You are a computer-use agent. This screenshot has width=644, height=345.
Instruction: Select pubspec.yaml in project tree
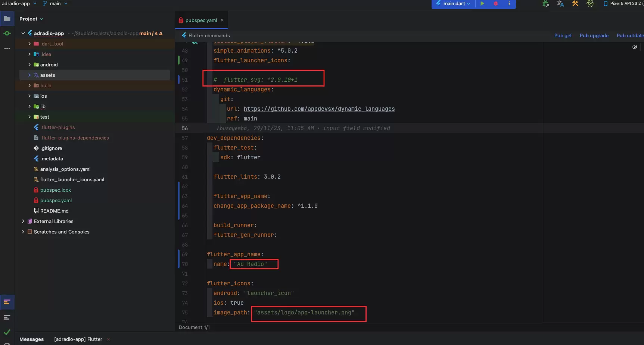pos(56,200)
